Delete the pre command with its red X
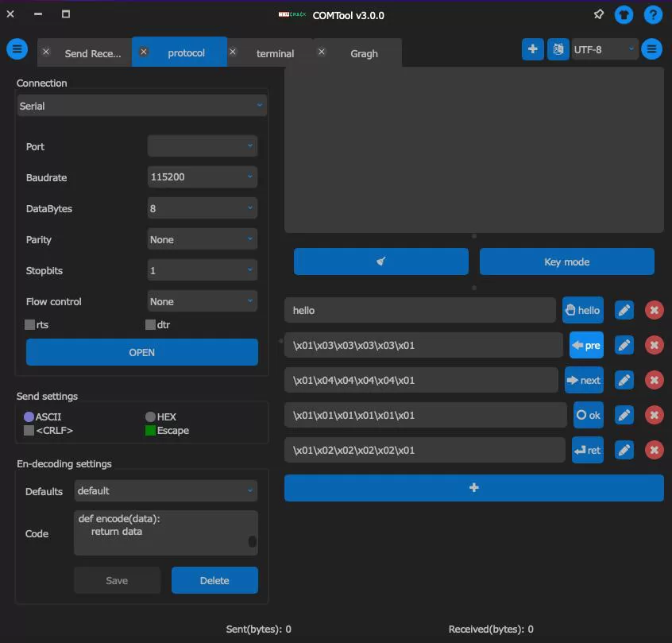Screen dimensions: 672x643 tap(654, 345)
